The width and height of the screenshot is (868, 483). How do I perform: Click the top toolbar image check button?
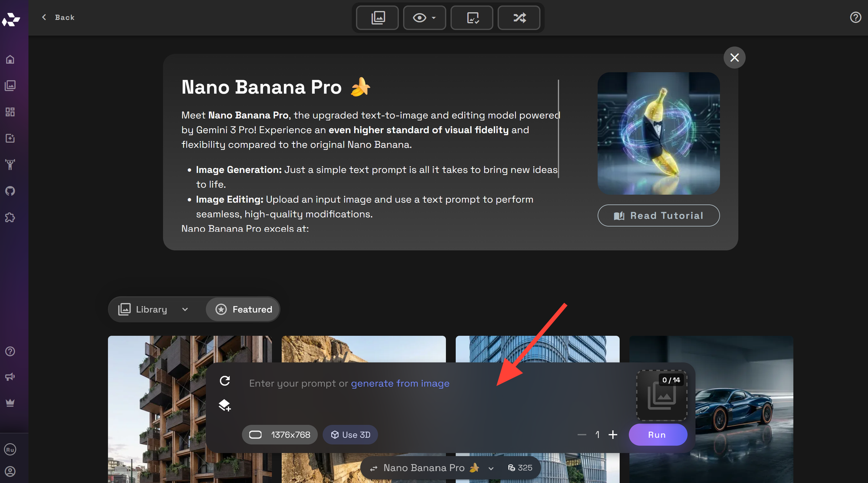tap(472, 18)
